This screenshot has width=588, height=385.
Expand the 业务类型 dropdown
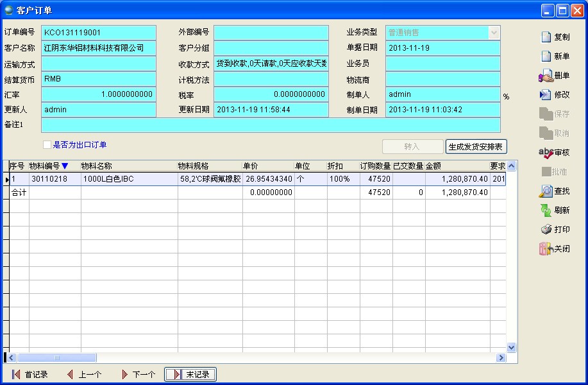coord(494,33)
